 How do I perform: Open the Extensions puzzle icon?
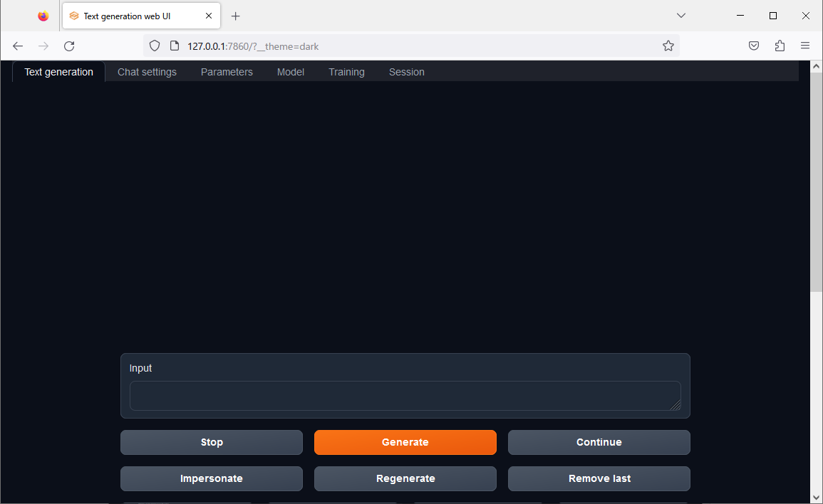(x=780, y=46)
